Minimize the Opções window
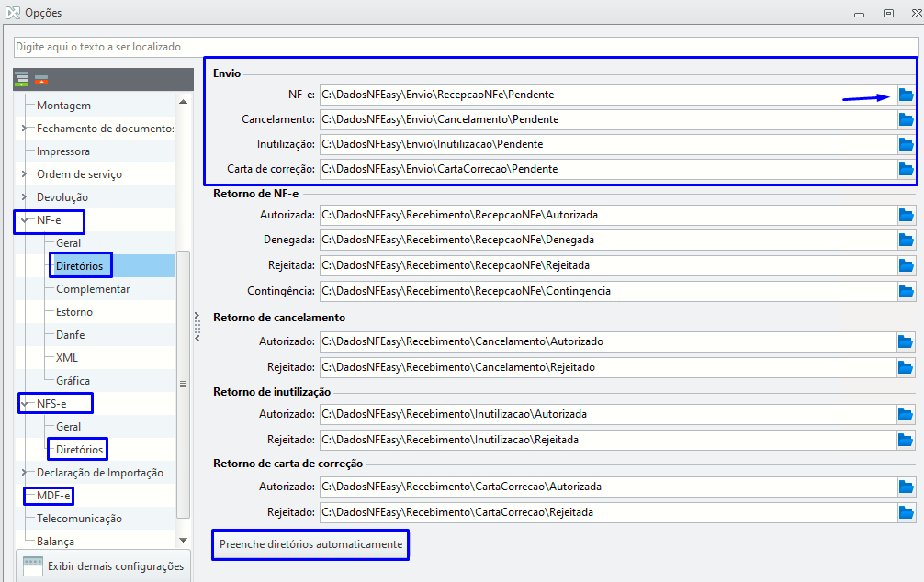The image size is (924, 582). click(x=859, y=14)
